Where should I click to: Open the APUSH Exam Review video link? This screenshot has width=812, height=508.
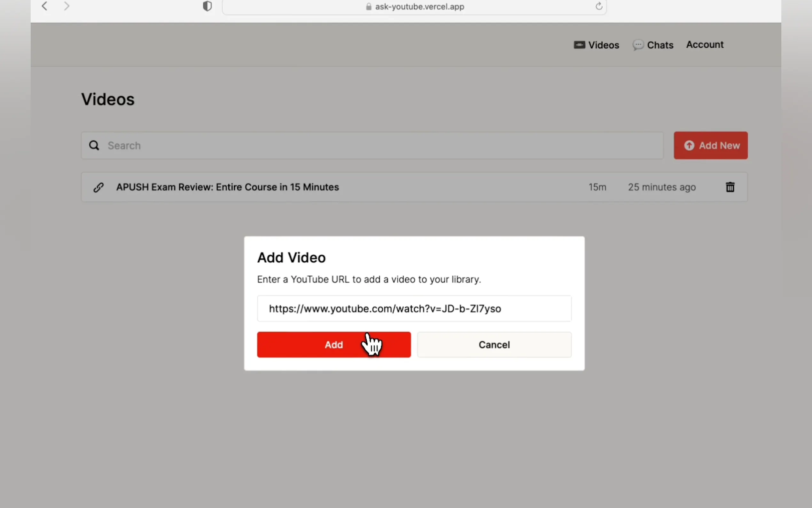pos(227,187)
